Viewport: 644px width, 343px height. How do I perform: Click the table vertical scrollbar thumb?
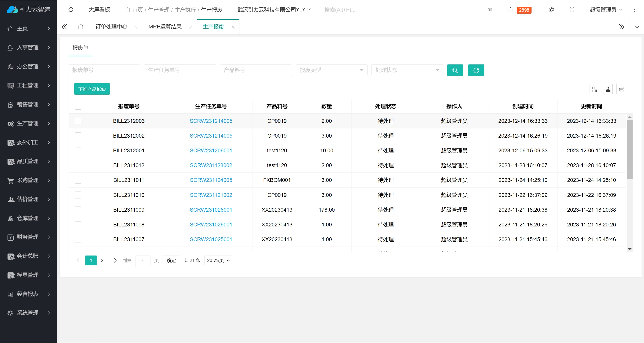click(630, 149)
